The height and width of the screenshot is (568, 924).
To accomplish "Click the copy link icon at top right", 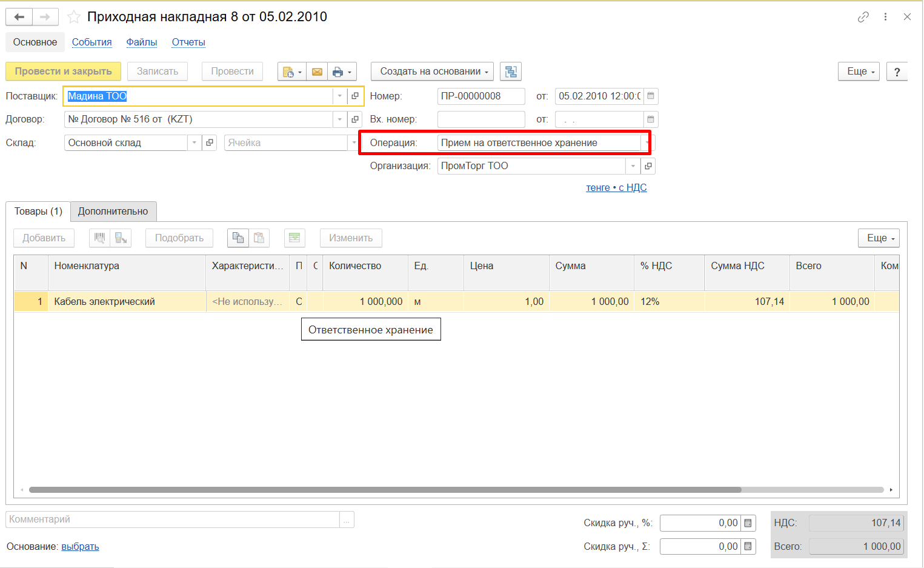I will pos(863,17).
